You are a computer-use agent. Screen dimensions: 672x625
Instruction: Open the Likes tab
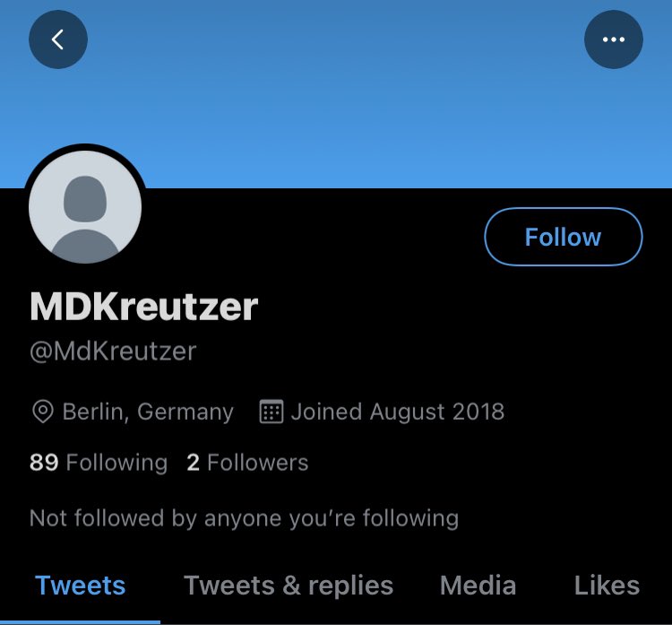(607, 586)
